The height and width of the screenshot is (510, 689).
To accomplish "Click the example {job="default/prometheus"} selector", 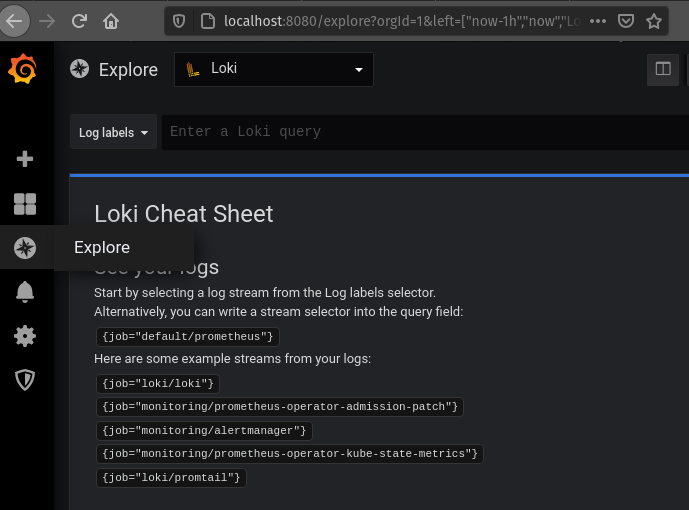I will [188, 336].
